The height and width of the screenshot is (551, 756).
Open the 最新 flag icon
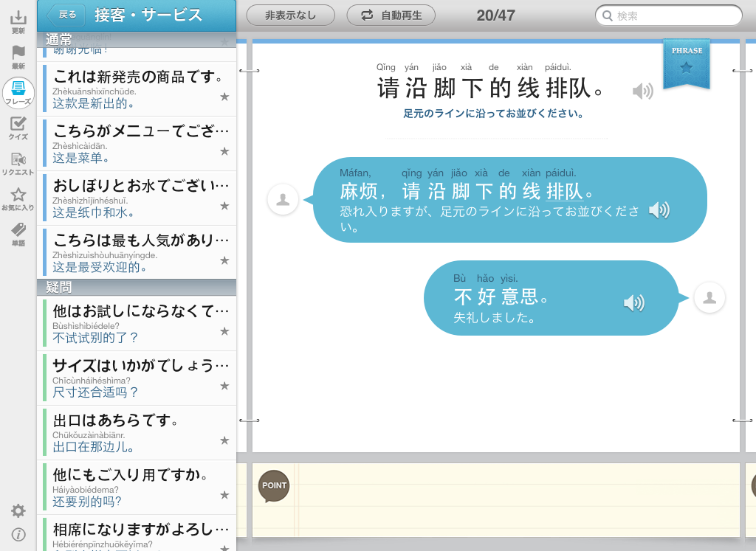click(18, 57)
